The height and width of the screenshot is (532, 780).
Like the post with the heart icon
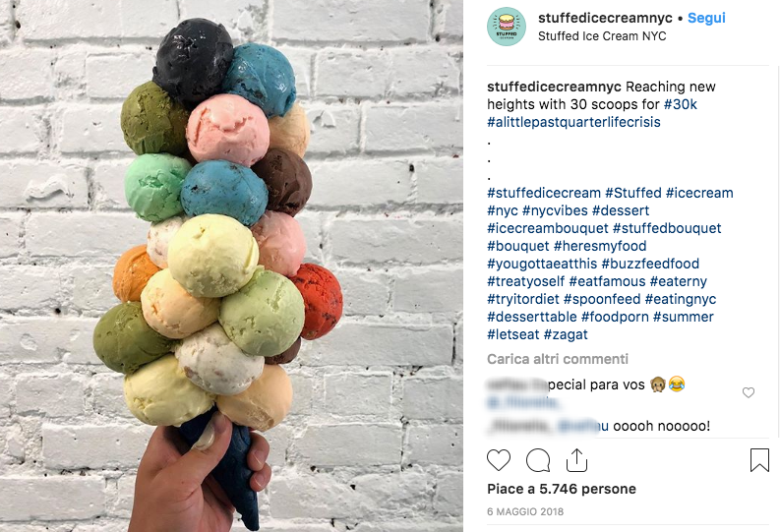[499, 460]
